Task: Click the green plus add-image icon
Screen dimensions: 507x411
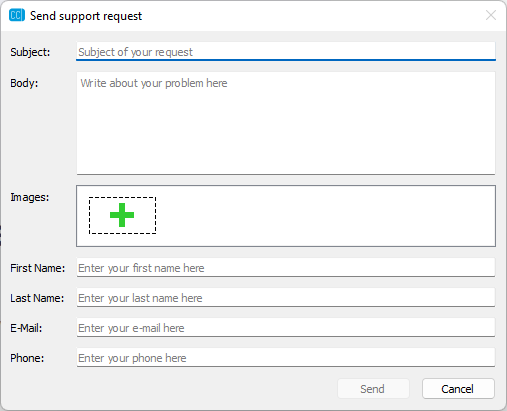Action: tap(122, 215)
